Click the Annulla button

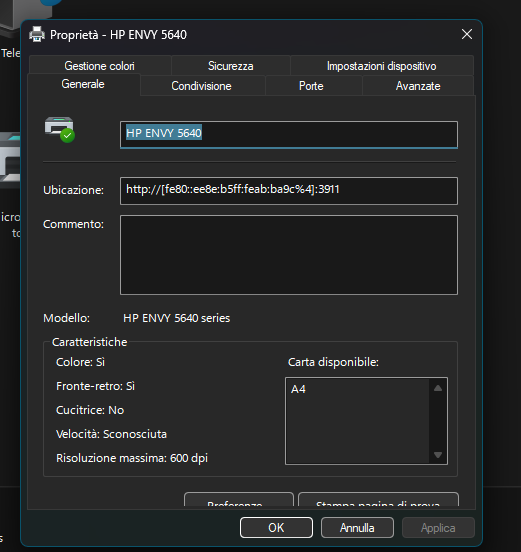click(357, 527)
